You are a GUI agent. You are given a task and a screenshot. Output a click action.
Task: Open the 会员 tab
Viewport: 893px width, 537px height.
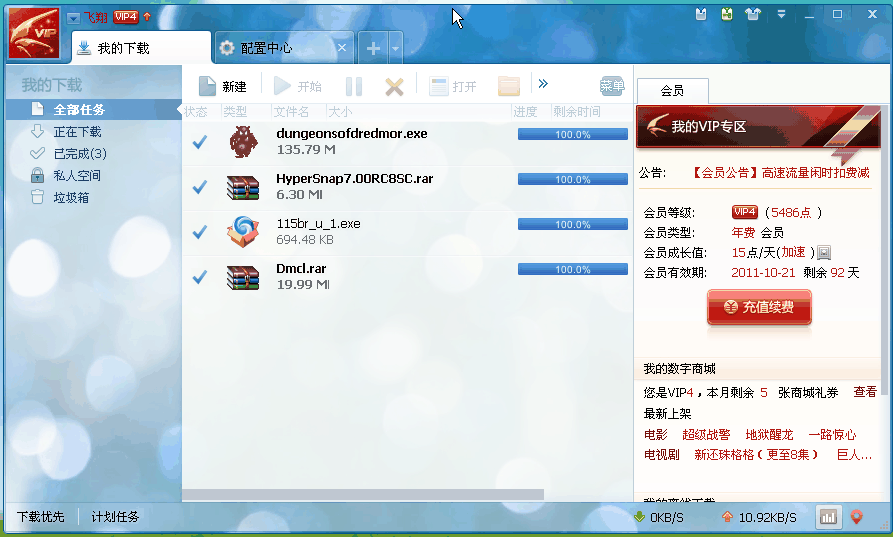coord(673,91)
